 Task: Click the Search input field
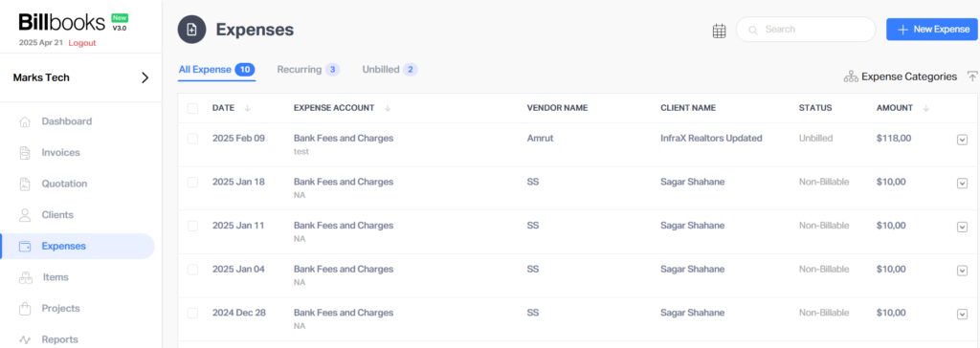click(x=806, y=30)
